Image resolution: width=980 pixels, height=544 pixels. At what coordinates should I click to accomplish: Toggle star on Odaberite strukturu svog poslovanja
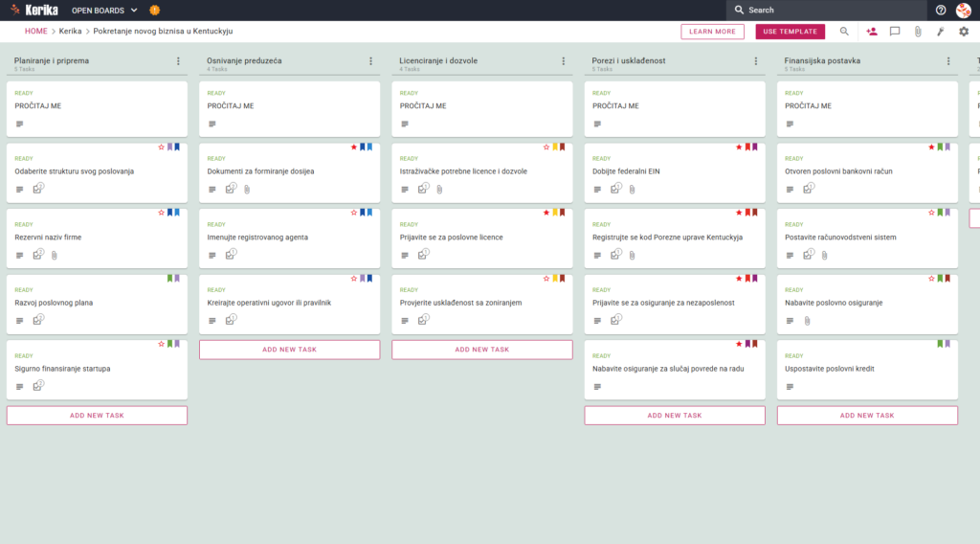coord(161,147)
